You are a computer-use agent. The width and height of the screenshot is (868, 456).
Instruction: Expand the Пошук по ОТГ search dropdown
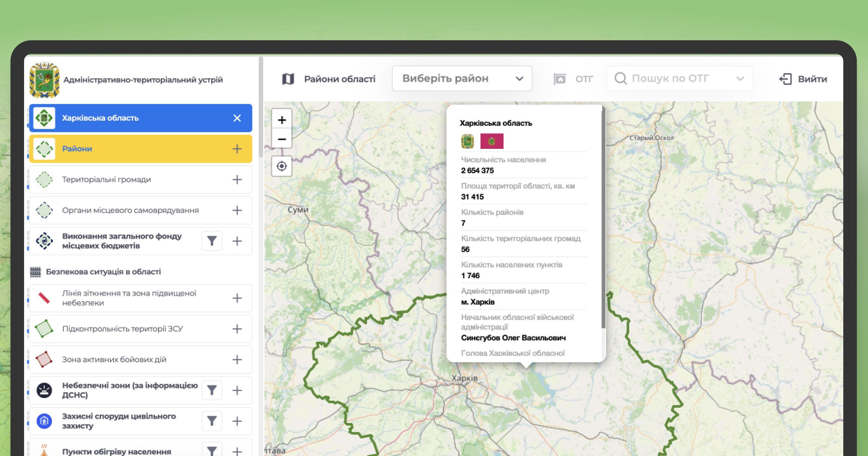tap(740, 79)
